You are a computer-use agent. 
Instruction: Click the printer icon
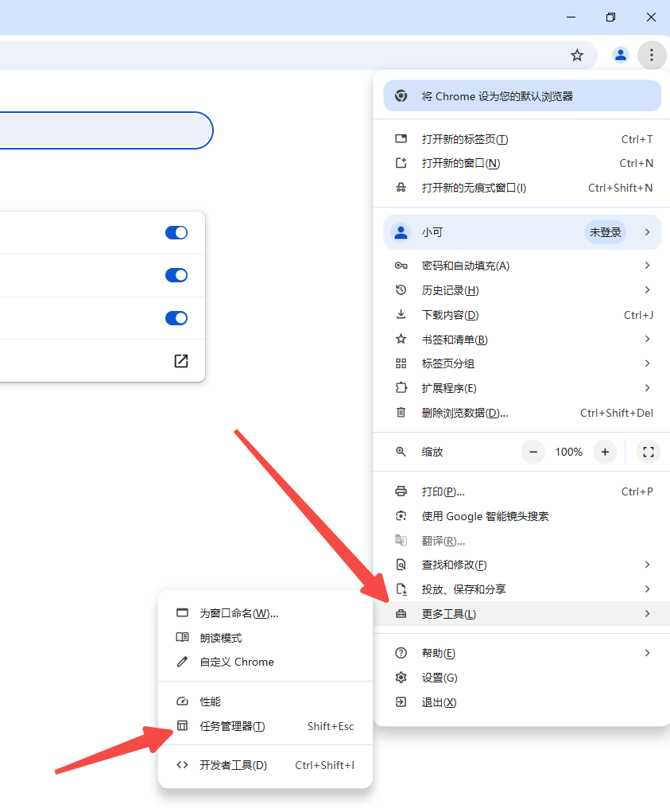pos(401,491)
